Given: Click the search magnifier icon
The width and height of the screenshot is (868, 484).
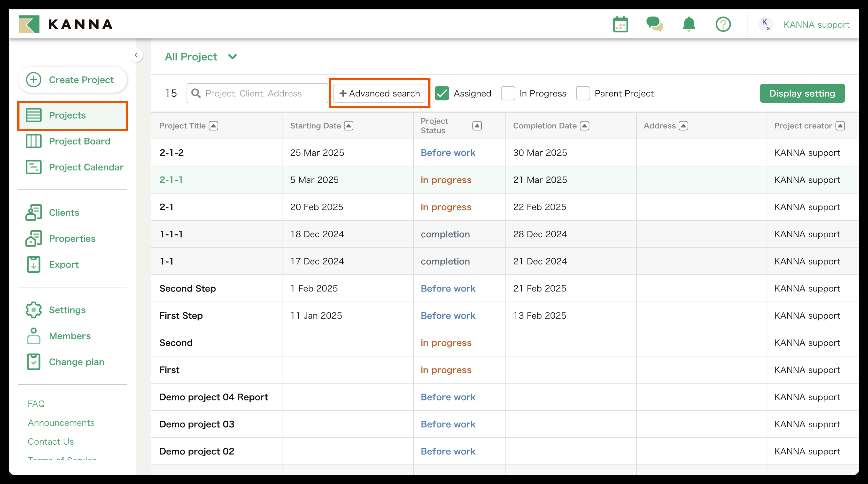Looking at the screenshot, I should click(x=196, y=93).
